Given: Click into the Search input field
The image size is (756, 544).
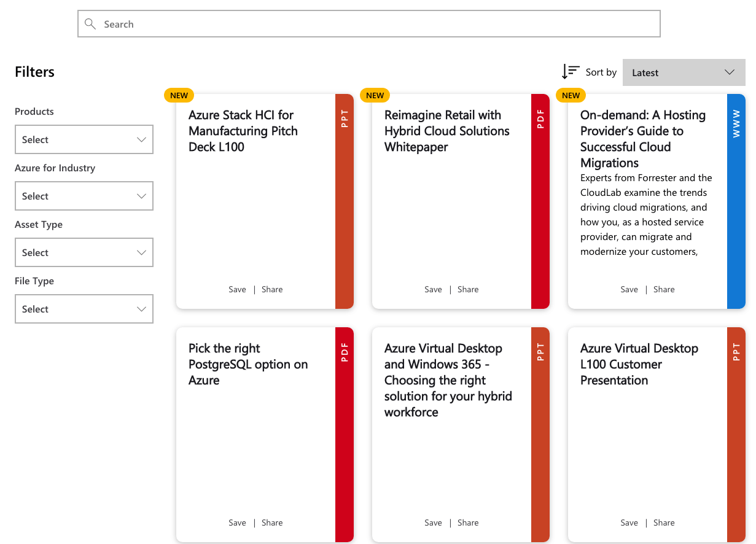Looking at the screenshot, I should pos(368,24).
